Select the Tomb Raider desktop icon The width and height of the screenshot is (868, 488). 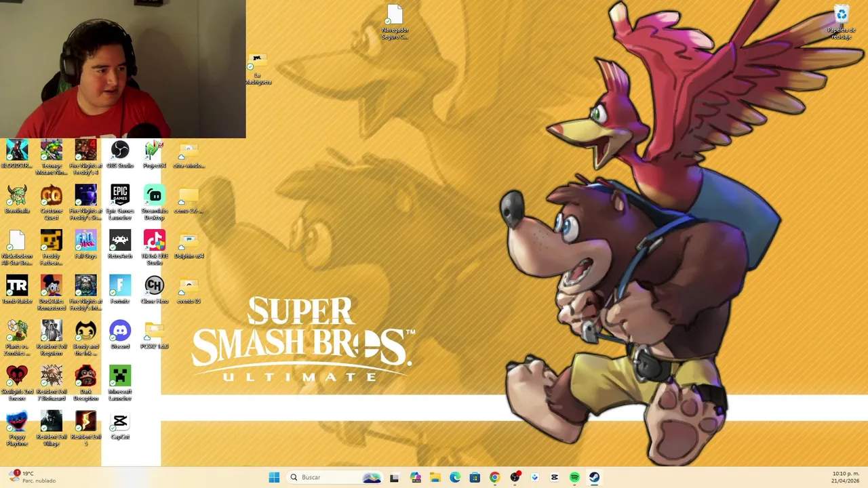coord(17,290)
